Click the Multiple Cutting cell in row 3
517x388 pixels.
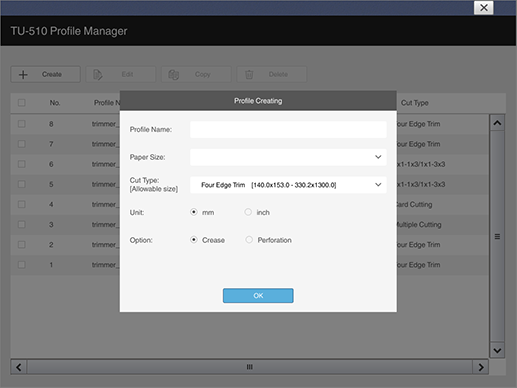tap(419, 225)
